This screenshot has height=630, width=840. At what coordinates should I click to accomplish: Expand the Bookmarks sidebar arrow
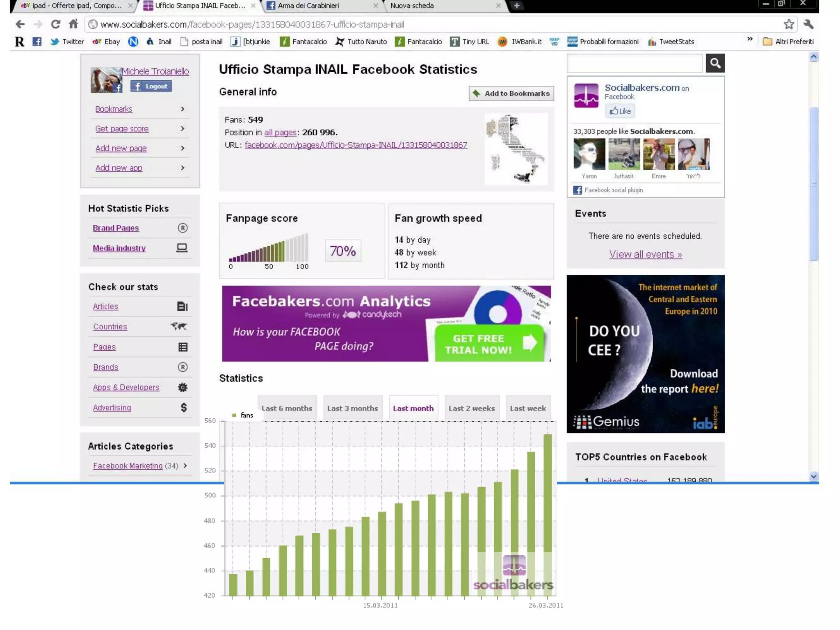click(183, 109)
